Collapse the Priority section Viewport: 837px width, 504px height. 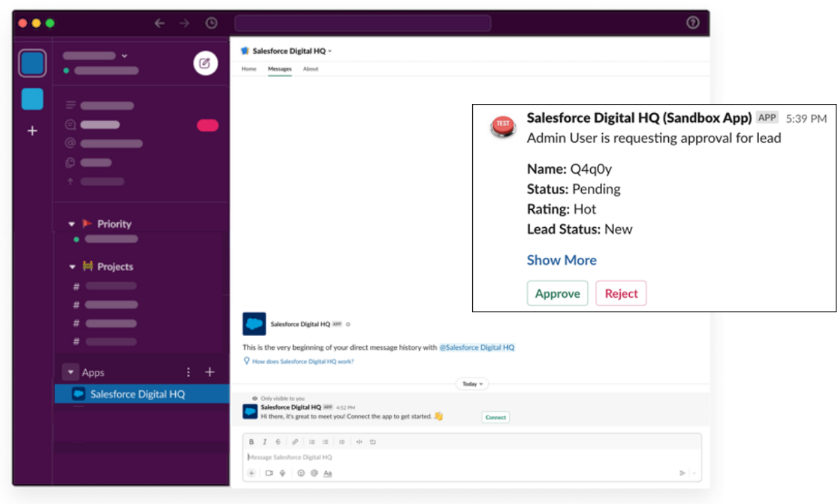click(x=71, y=224)
